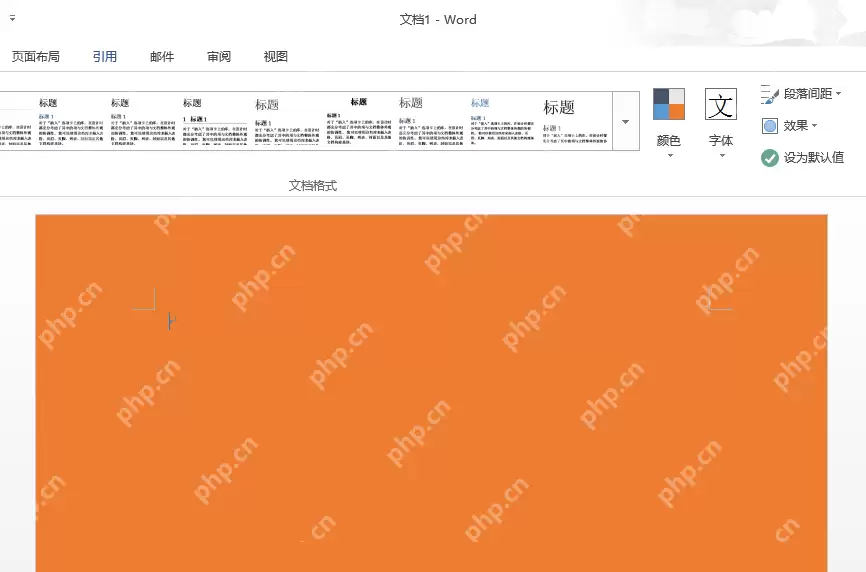Screen dimensions: 866x572
Task: Select the blue 标题 style set
Action: click(x=503, y=121)
